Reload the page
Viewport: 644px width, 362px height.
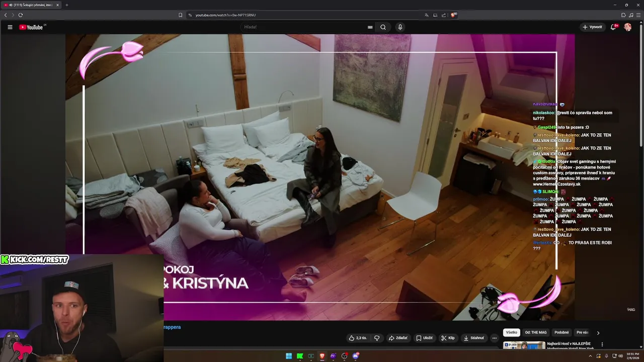pyautogui.click(x=21, y=15)
